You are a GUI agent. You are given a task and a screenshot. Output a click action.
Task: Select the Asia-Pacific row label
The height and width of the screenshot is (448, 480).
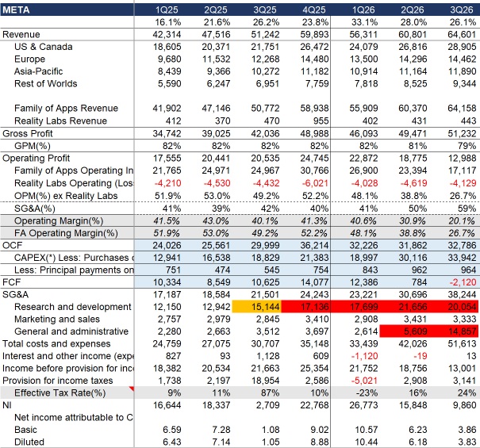39,71
